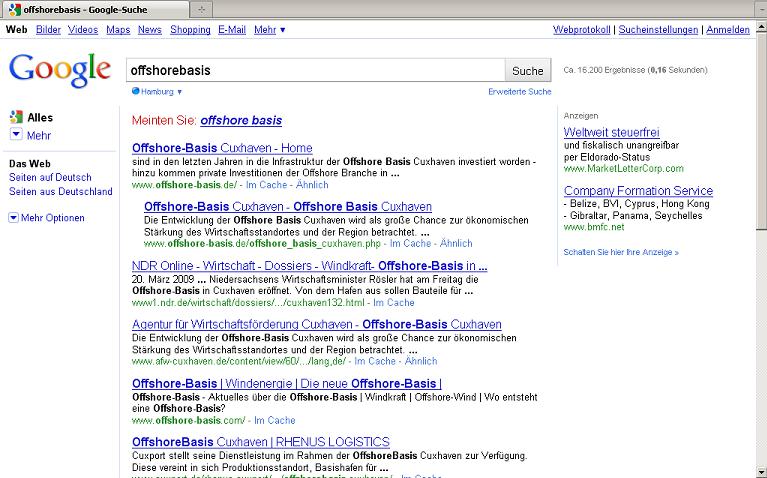Screen dimensions: 767x478
Task: Open Im Cache for www.offshore-basis.de/
Action: tap(267, 185)
